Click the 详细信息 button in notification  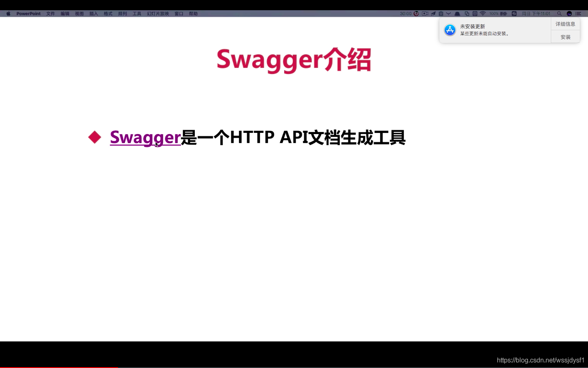click(x=565, y=24)
